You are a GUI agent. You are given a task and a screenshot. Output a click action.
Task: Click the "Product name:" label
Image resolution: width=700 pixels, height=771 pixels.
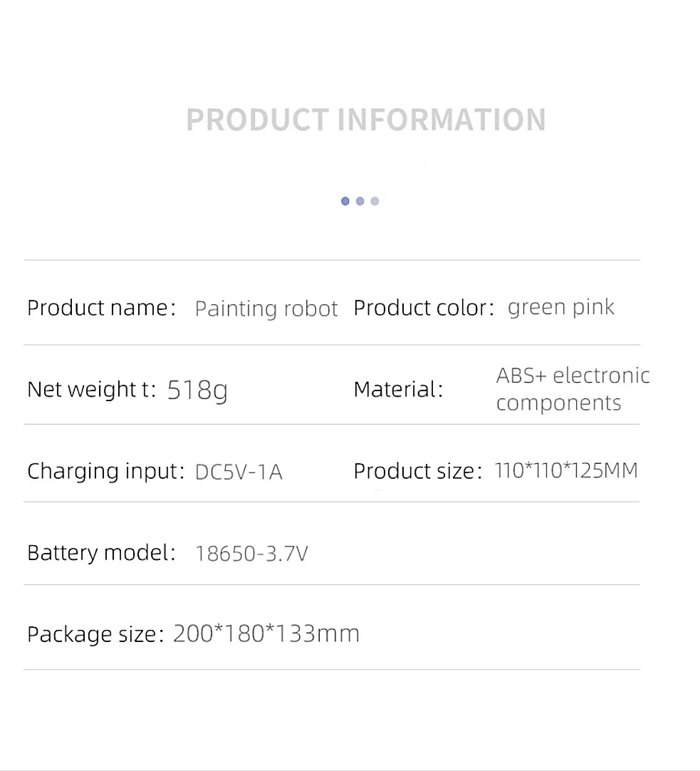click(x=101, y=308)
